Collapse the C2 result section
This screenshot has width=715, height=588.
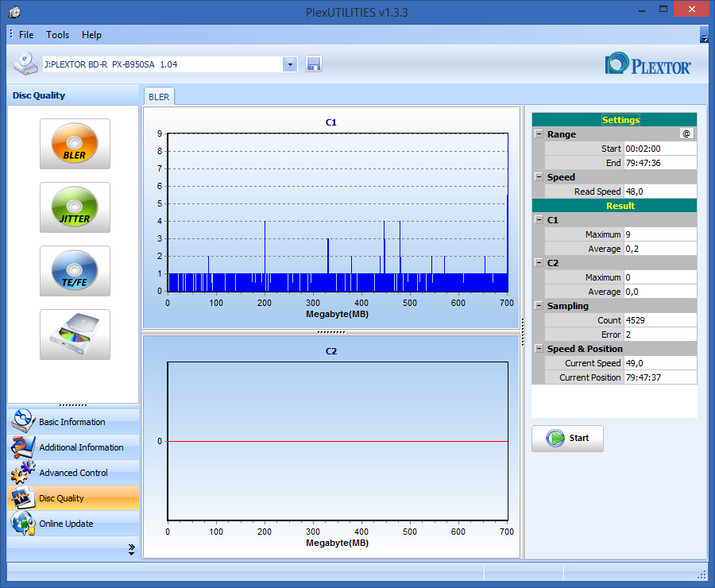(539, 263)
